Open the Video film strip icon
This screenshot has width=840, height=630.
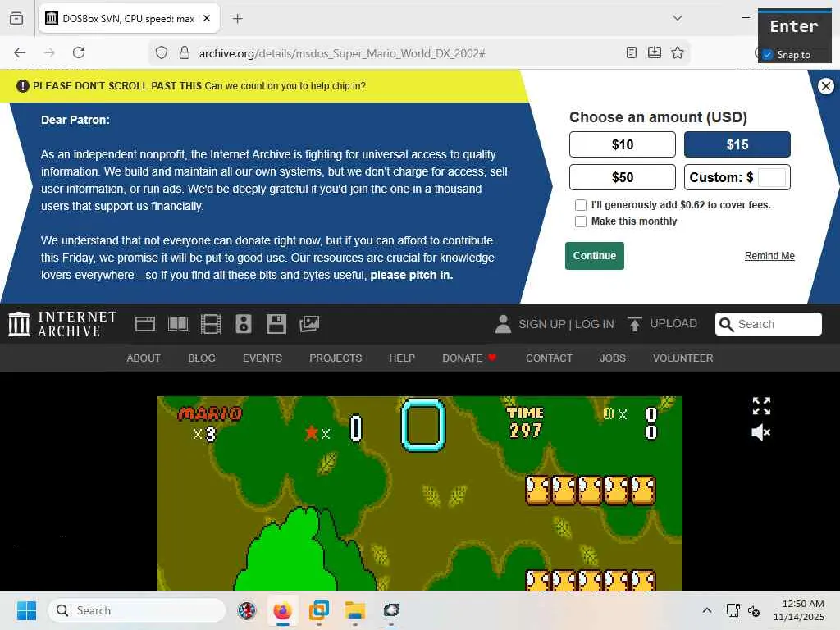click(x=211, y=324)
